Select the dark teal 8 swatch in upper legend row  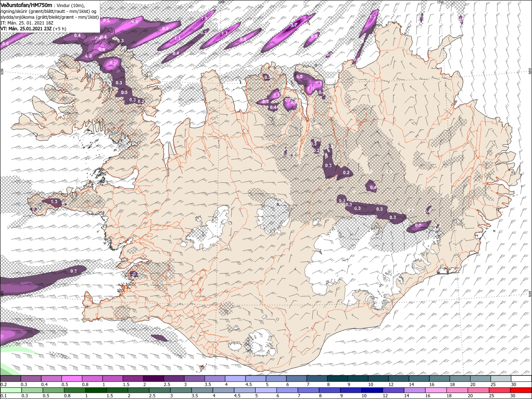(337, 379)
